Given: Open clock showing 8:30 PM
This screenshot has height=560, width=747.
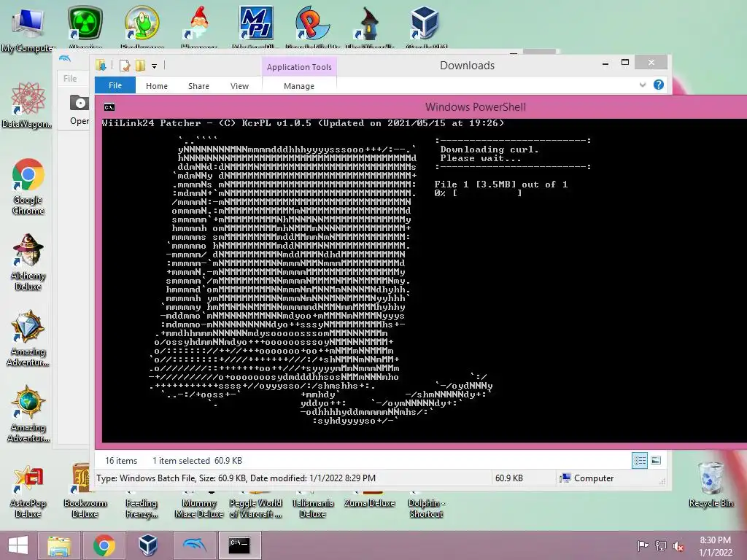Looking at the screenshot, I should coord(715,546).
